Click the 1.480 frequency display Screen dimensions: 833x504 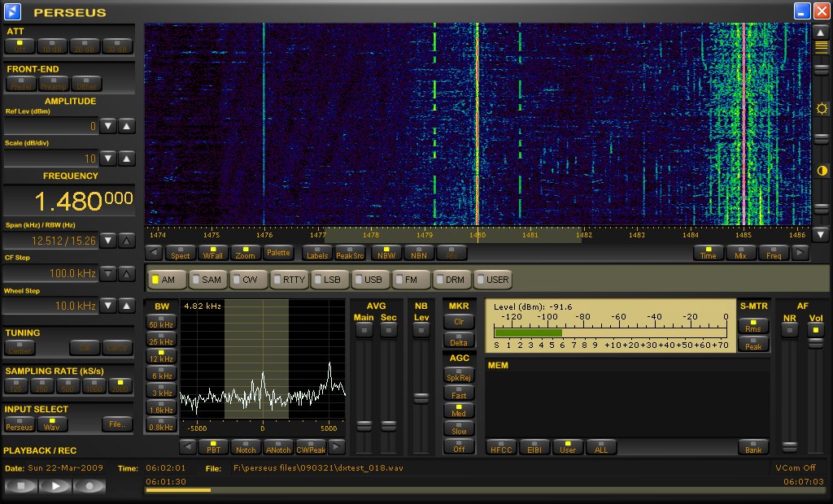pyautogui.click(x=69, y=201)
